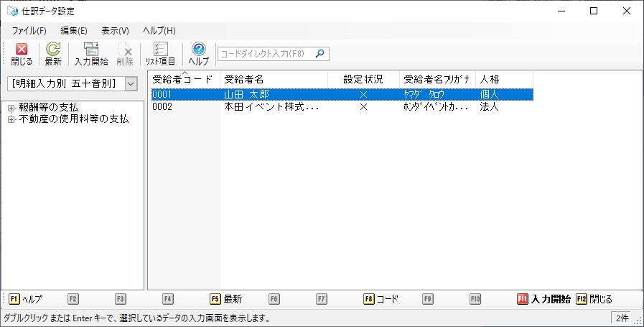The width and height of the screenshot is (644, 327).
Task: Sort by the 受給者コード column header
Action: tap(183, 79)
